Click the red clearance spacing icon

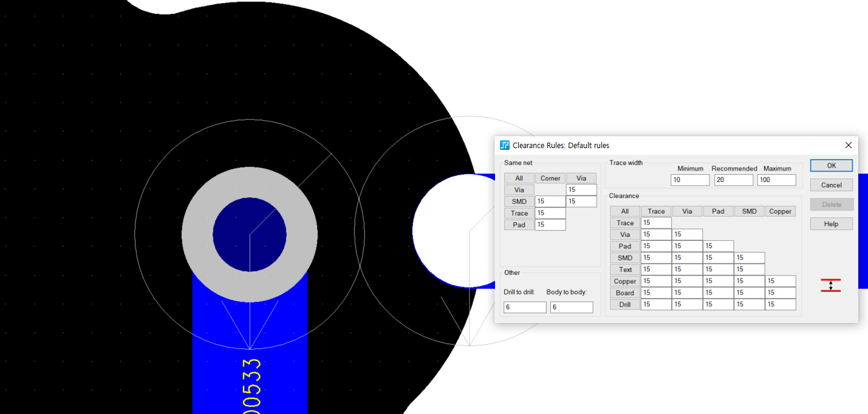pyautogui.click(x=830, y=285)
